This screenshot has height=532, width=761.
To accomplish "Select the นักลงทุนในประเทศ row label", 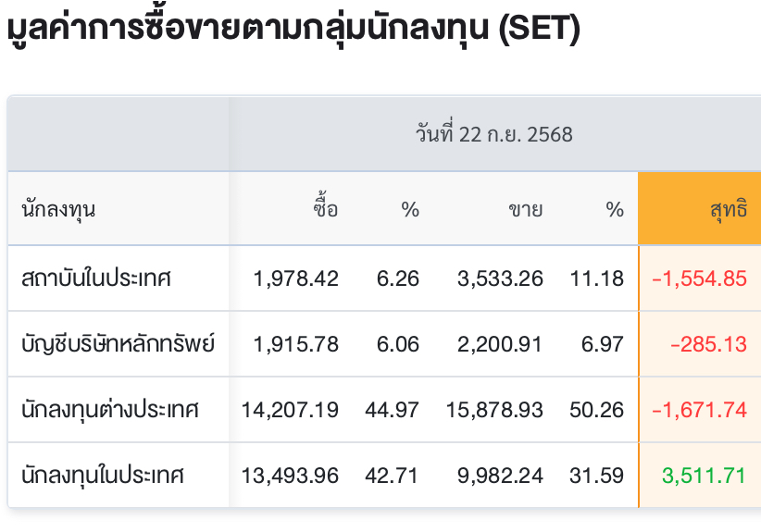I will (x=103, y=476).
